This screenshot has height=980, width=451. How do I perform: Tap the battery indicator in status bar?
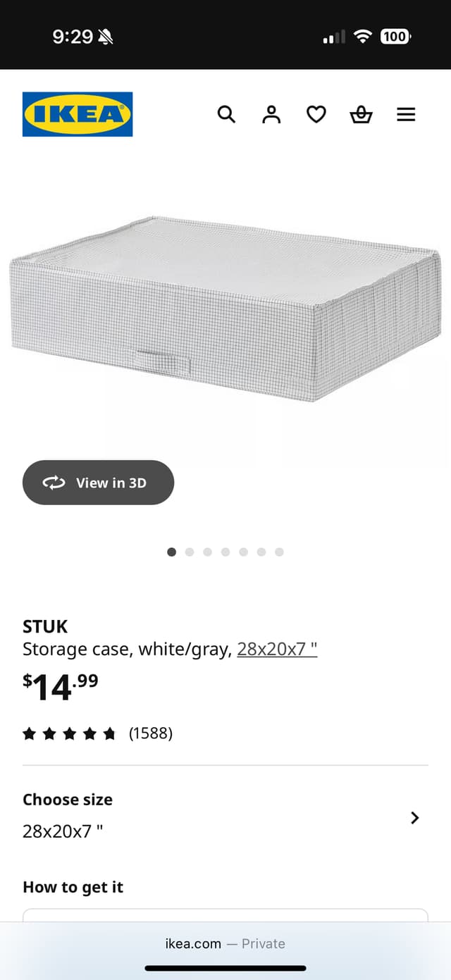click(395, 37)
